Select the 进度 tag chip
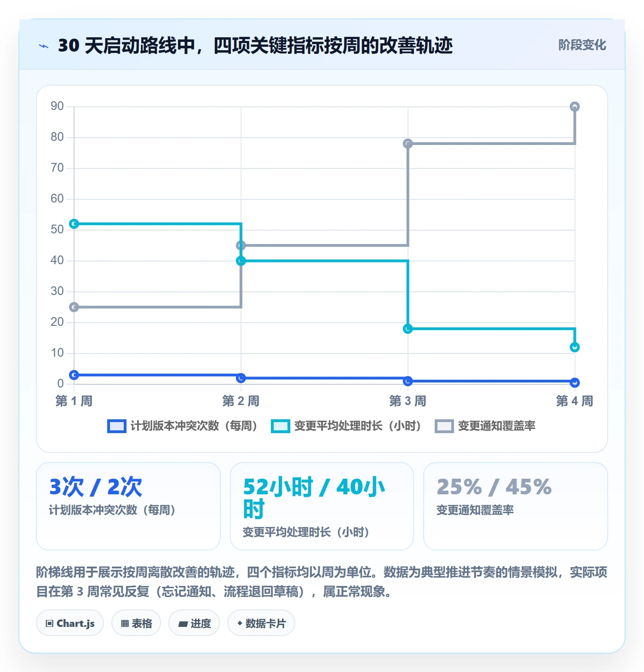The height and width of the screenshot is (672, 644). (194, 623)
